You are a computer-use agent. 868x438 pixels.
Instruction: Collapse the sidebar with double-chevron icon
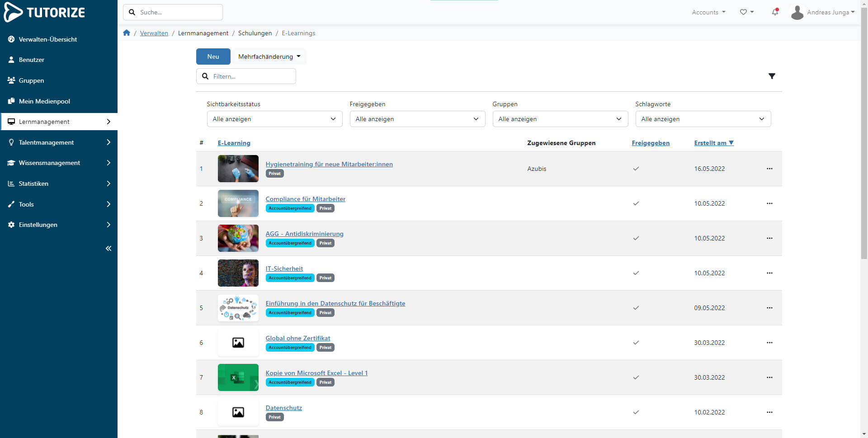coord(108,248)
